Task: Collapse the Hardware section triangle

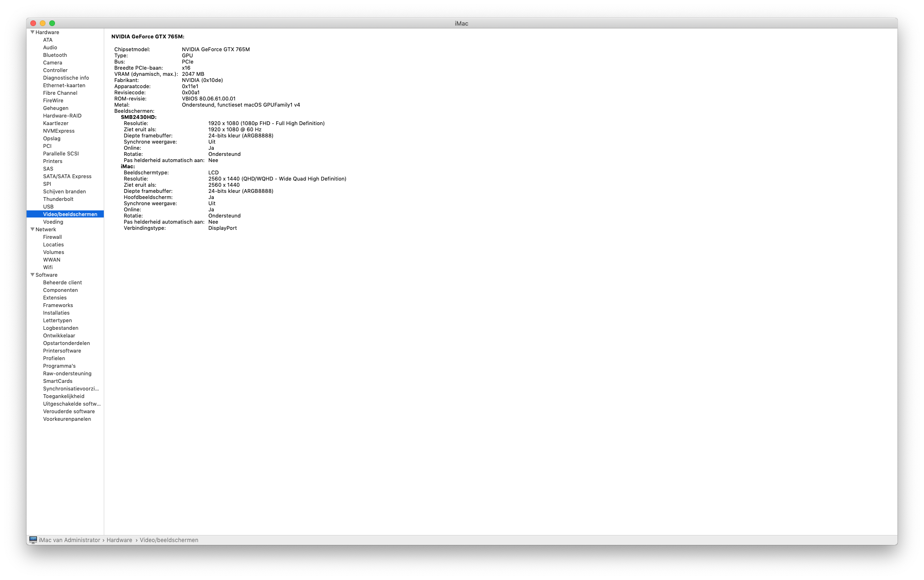Action: (32, 32)
